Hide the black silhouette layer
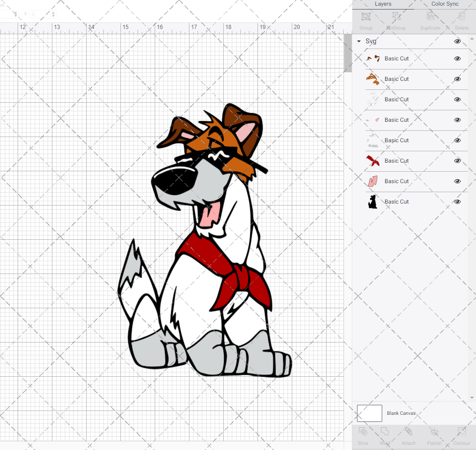Image resolution: width=476 pixels, height=450 pixels. 457,202
